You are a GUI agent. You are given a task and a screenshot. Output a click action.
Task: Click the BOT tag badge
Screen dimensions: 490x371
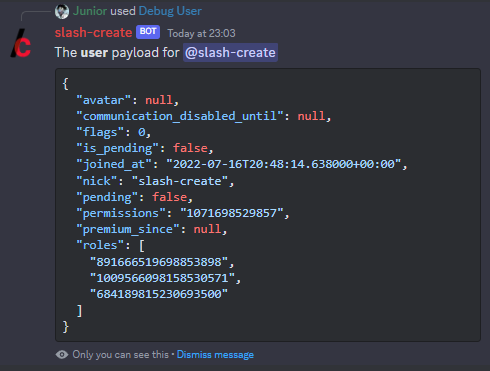148,32
